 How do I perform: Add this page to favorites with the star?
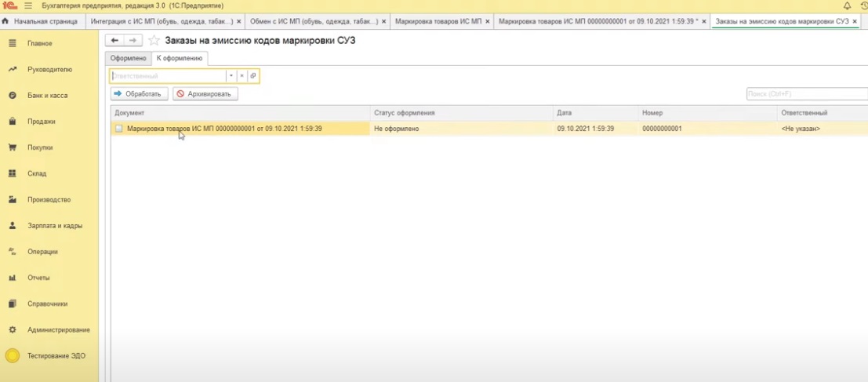pos(154,40)
